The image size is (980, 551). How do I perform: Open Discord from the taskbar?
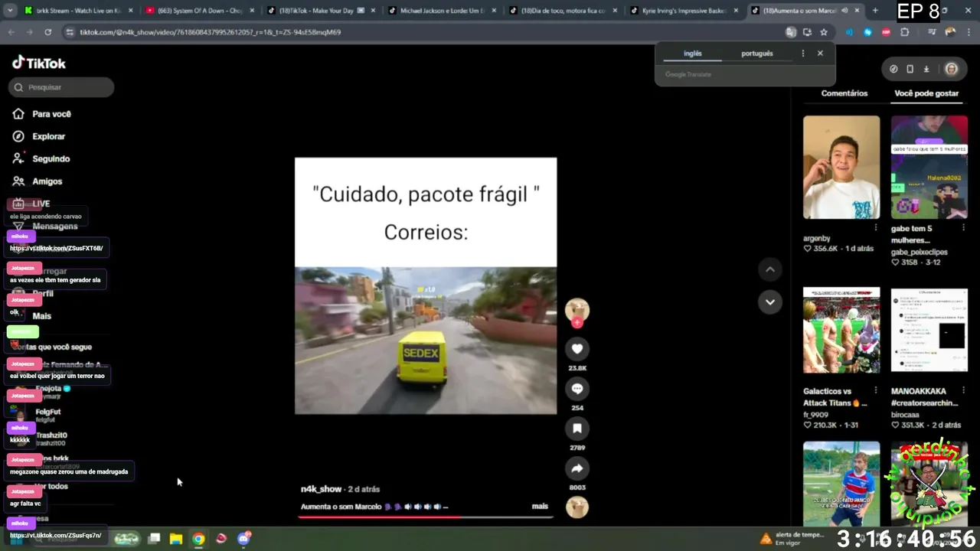[x=244, y=539]
